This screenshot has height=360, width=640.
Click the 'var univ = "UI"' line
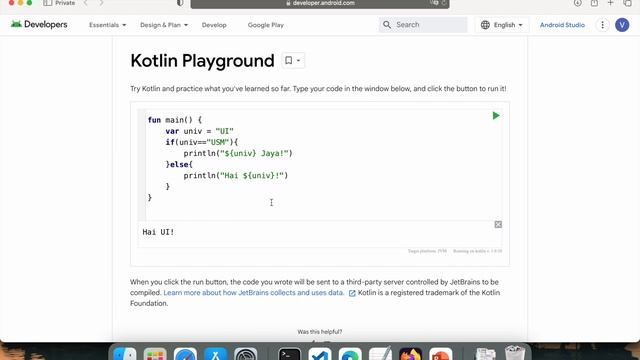point(200,131)
